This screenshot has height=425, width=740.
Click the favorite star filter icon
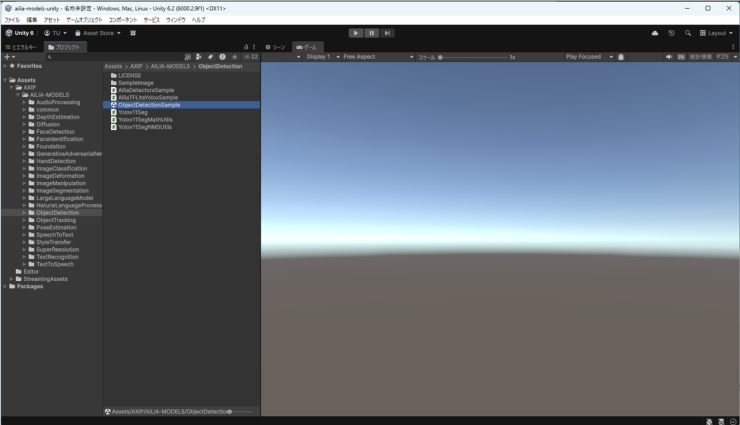[x=235, y=57]
